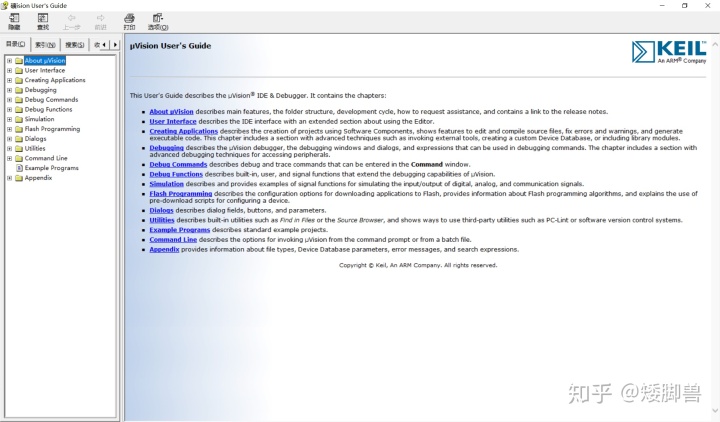Click the Dialogs folder icon
Image resolution: width=720 pixels, height=422 pixels.
19,139
